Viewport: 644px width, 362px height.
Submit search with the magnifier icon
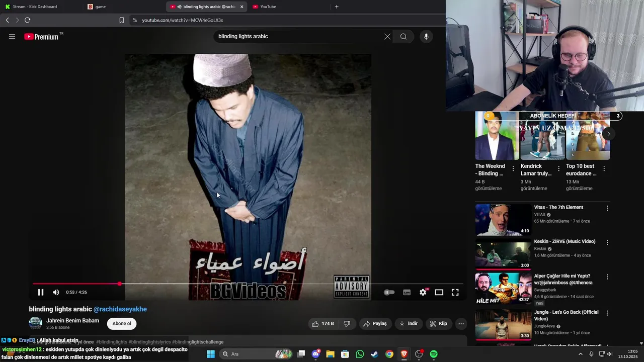coord(404,36)
